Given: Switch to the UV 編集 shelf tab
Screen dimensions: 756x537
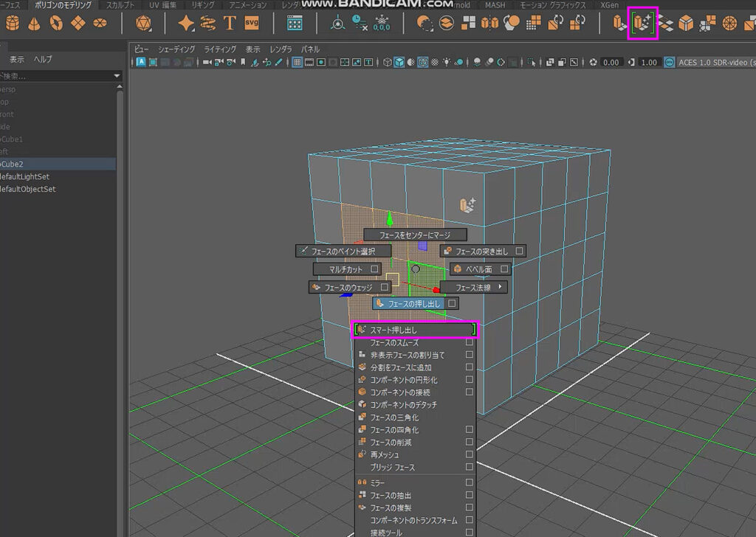Looking at the screenshot, I should pyautogui.click(x=162, y=5).
